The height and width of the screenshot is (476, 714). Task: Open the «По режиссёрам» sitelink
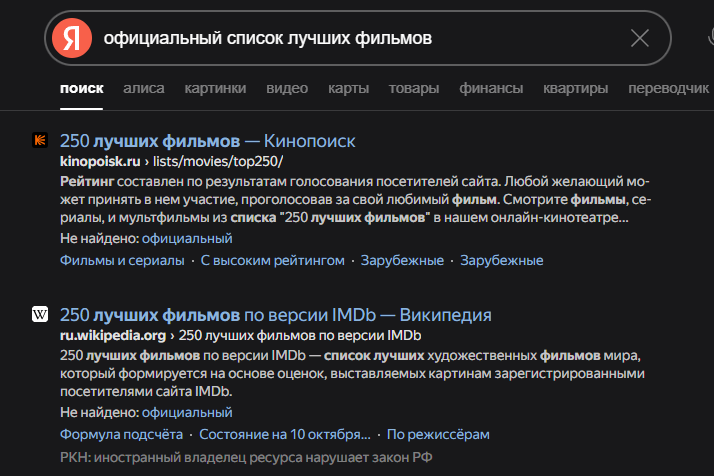pos(438,435)
